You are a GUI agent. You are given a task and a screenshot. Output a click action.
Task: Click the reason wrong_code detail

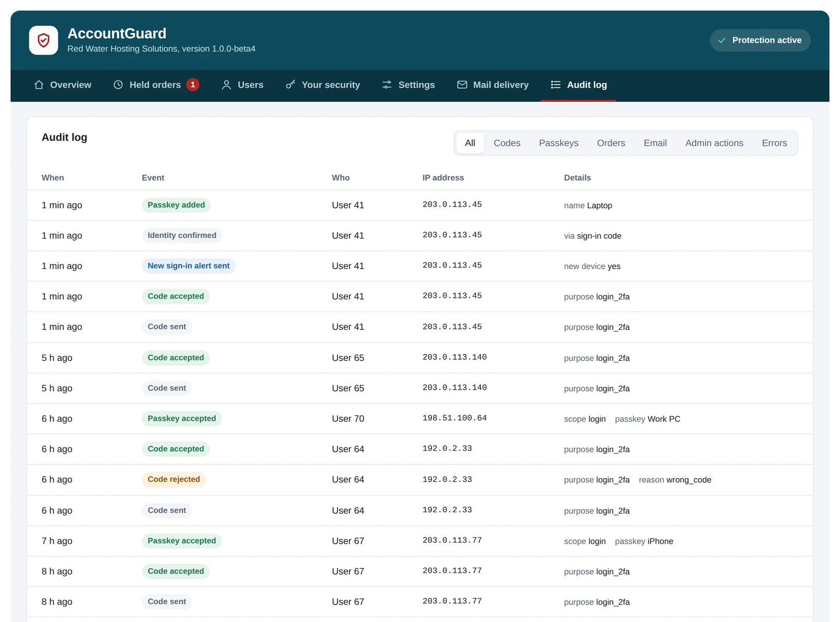tap(675, 480)
